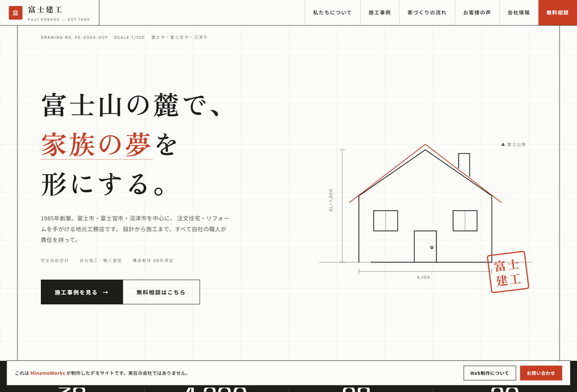Image resolution: width=577 pixels, height=392 pixels.
Task: Click the SCALE 1/100 text
Action: point(129,37)
